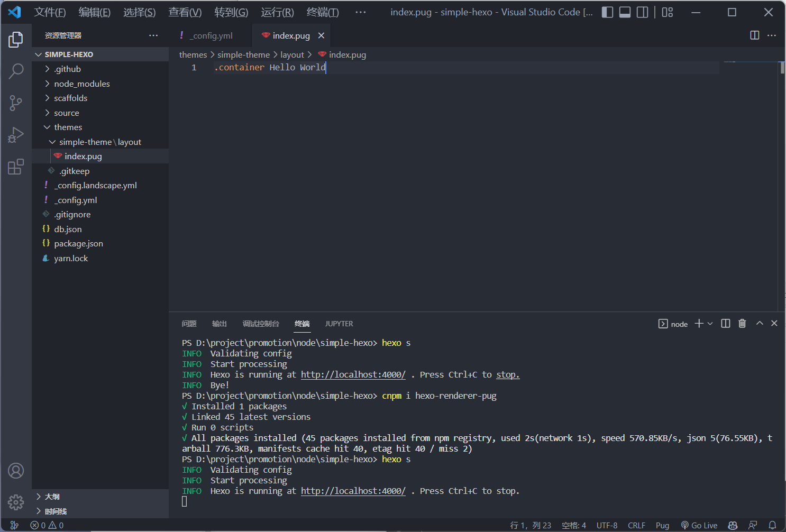Toggle the bottom panel visibility

tap(625, 12)
